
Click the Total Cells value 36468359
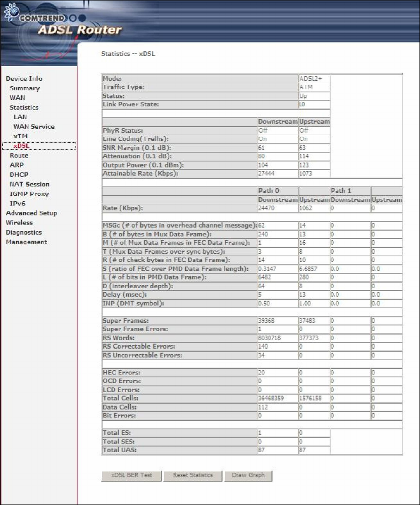point(271,399)
